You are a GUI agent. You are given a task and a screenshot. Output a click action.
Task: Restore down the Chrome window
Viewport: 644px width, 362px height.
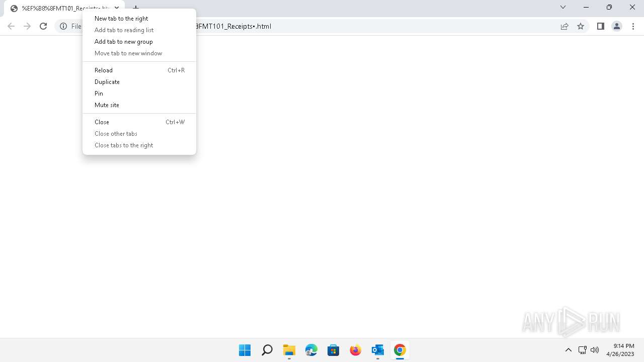tap(609, 7)
